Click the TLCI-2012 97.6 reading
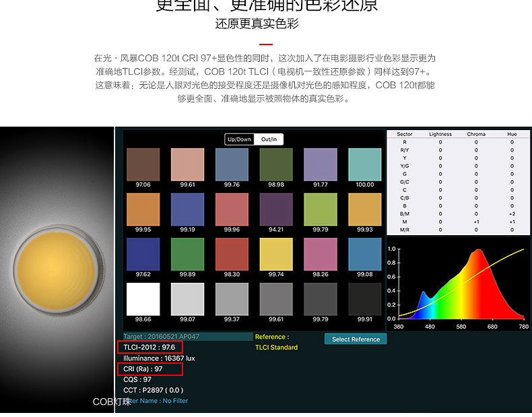 149,347
